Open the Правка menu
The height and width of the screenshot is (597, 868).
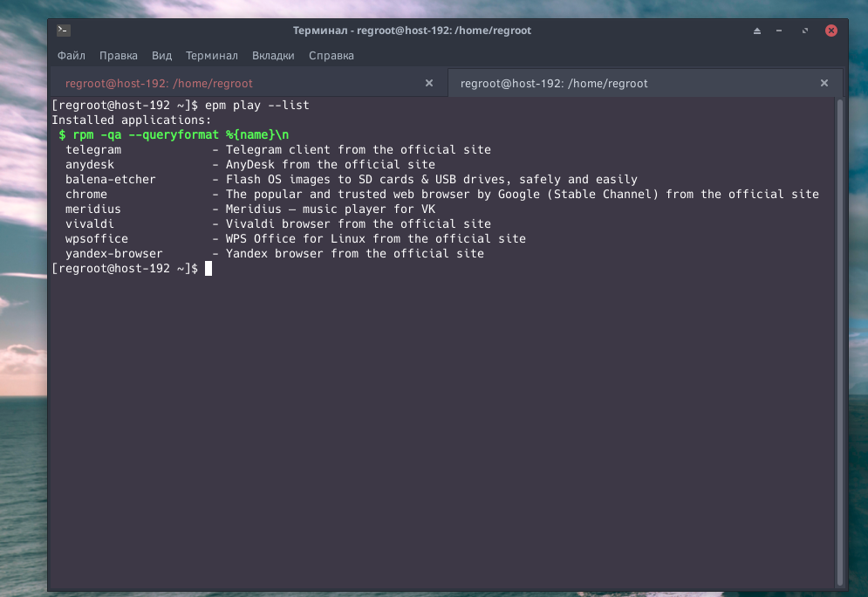pos(119,55)
